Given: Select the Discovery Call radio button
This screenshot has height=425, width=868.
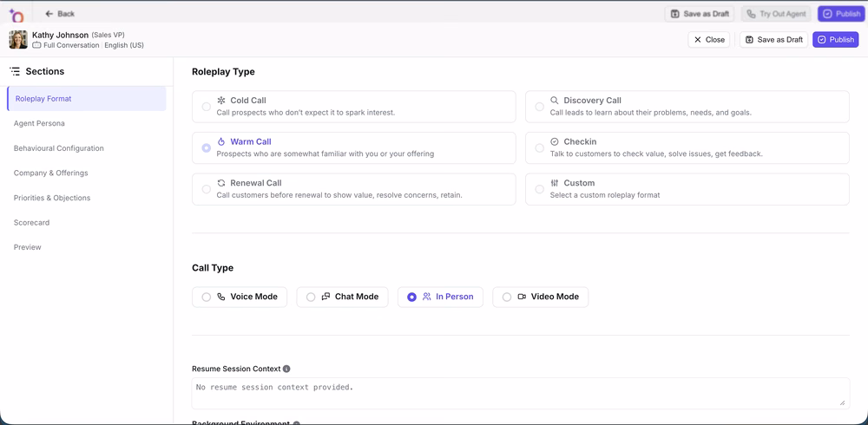Looking at the screenshot, I should click(539, 107).
